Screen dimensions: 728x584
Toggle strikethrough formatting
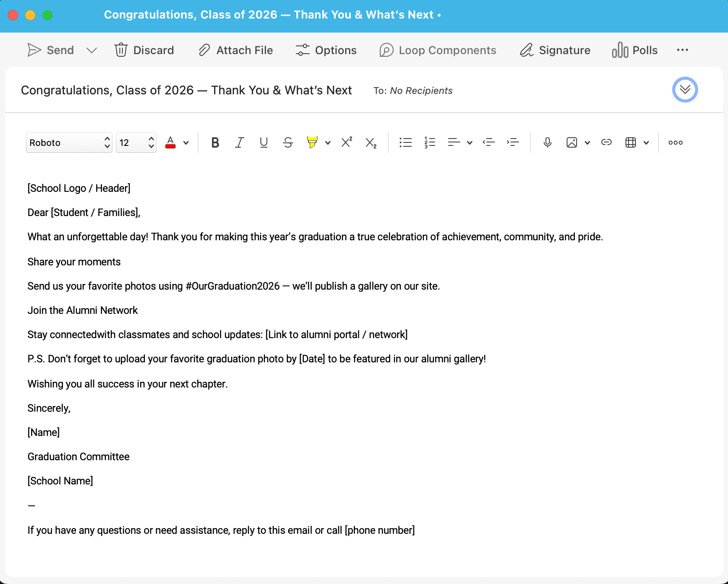pyautogui.click(x=288, y=142)
